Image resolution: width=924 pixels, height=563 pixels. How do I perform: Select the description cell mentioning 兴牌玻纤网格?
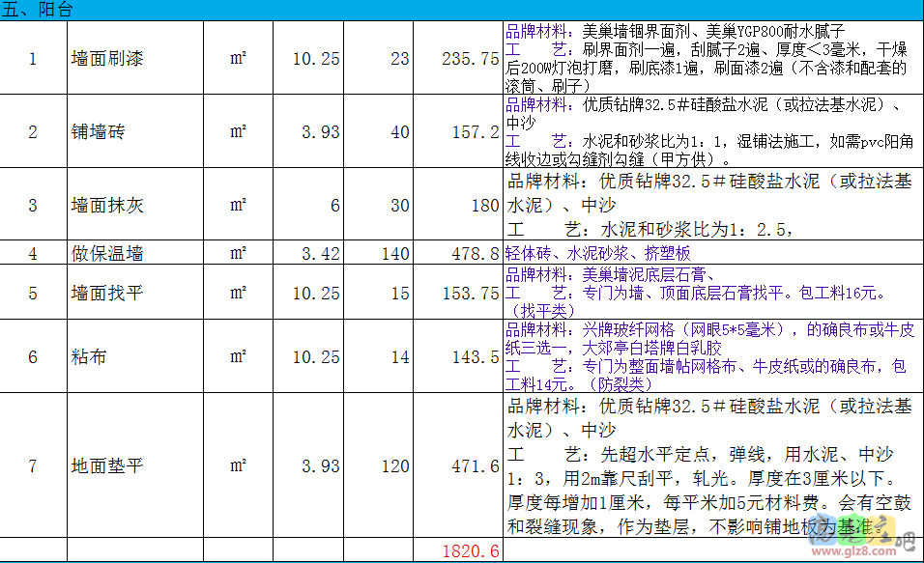[x=711, y=357]
